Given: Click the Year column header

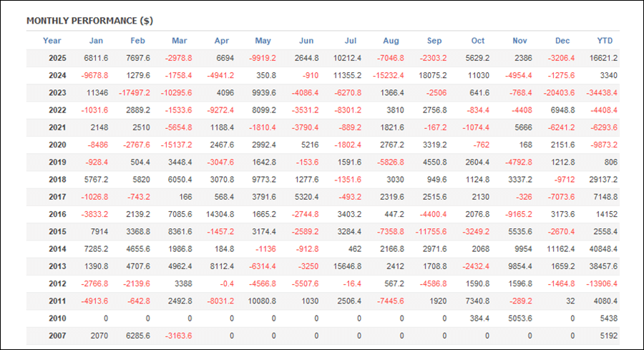Looking at the screenshot, I should (x=52, y=41).
